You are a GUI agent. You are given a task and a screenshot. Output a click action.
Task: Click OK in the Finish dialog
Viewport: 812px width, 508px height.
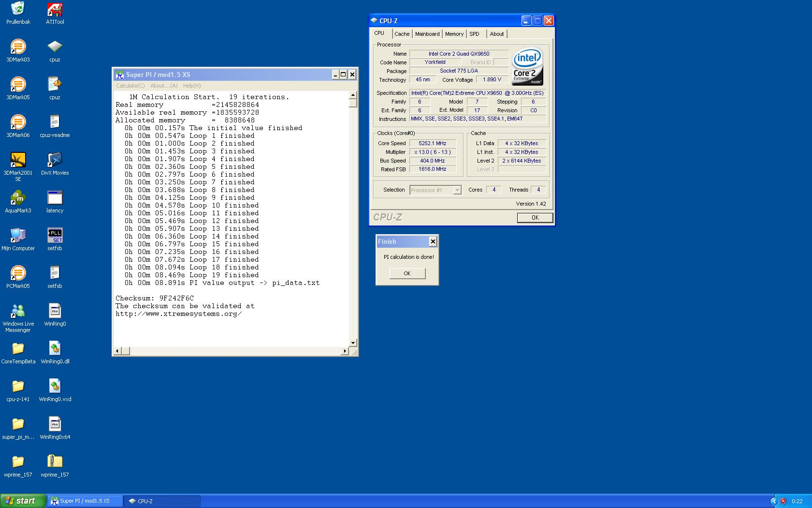click(407, 273)
